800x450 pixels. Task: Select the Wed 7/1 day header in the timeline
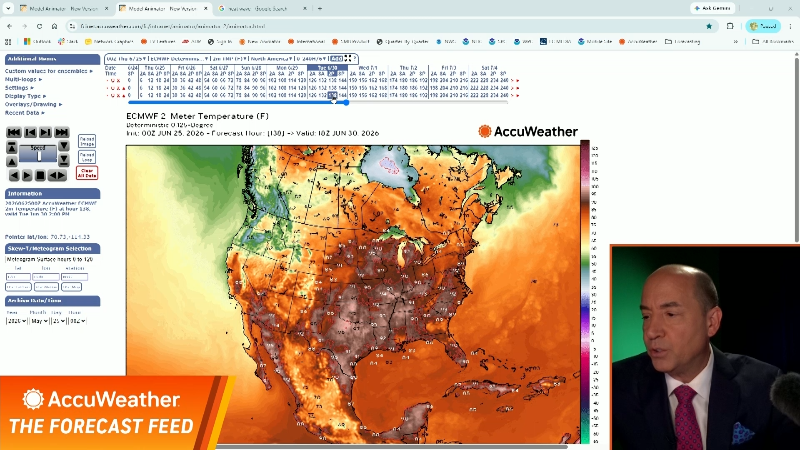[367, 68]
